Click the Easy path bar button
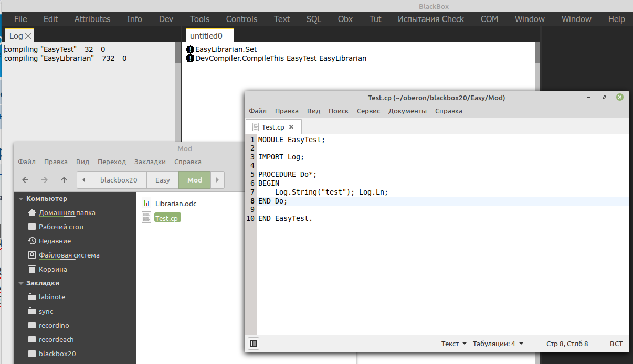Image resolution: width=633 pixels, height=364 pixels. click(x=163, y=180)
